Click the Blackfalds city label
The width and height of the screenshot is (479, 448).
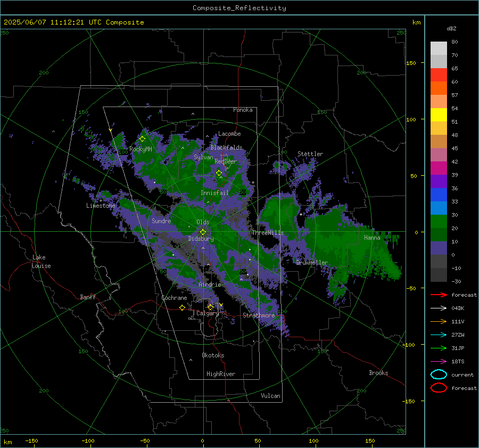226,148
